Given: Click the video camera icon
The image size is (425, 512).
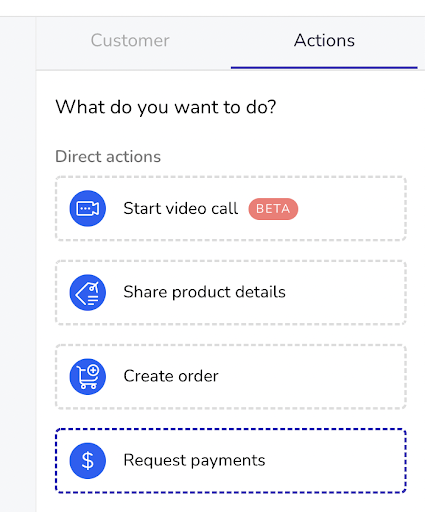Looking at the screenshot, I should pos(88,208).
